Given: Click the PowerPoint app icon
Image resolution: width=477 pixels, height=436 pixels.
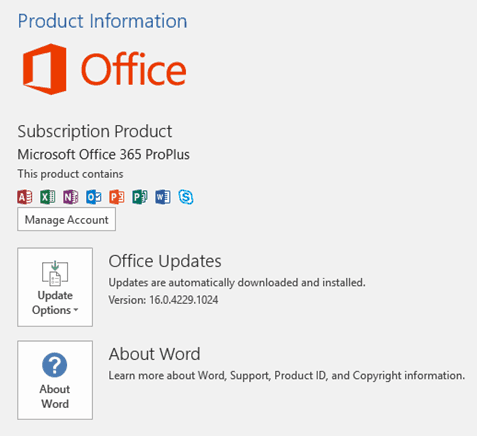Looking at the screenshot, I should point(117,197).
